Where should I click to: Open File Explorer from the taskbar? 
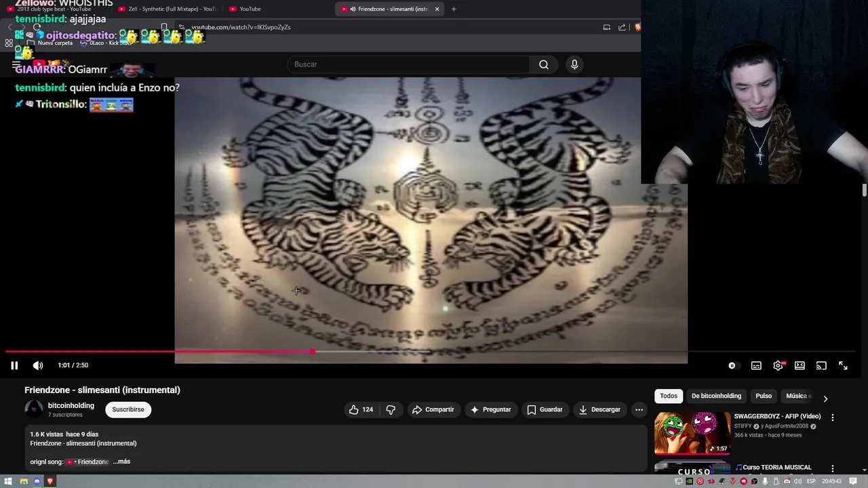(x=24, y=481)
